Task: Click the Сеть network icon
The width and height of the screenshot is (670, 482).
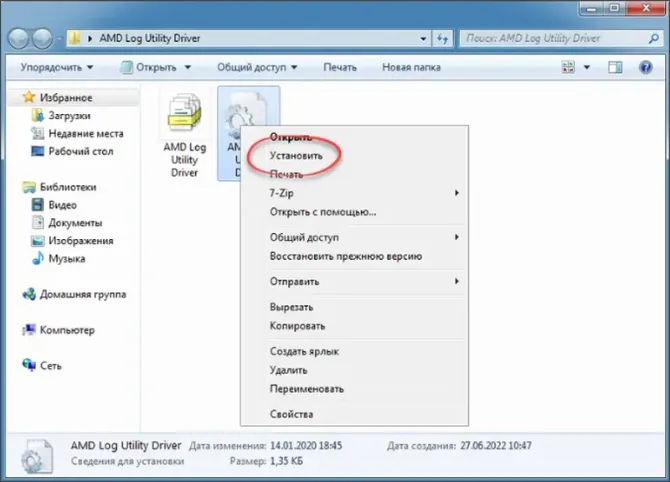Action: (29, 365)
